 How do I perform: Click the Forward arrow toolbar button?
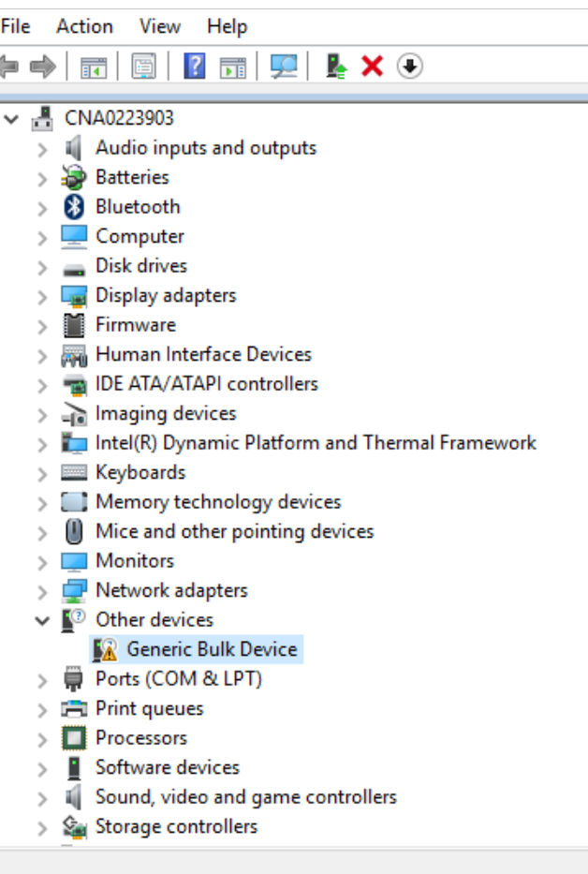[43, 67]
